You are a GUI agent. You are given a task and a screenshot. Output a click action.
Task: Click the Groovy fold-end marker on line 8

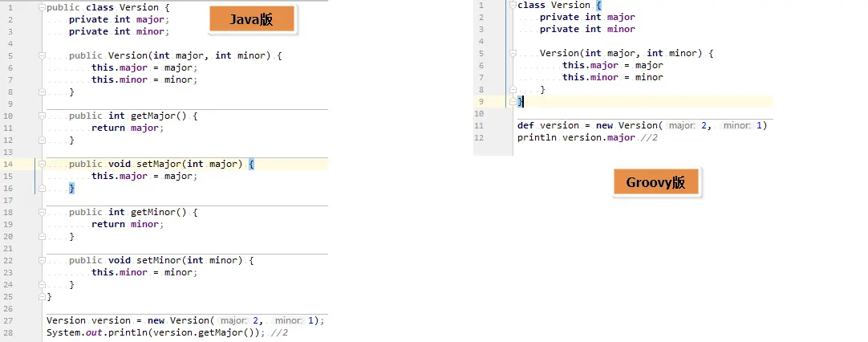click(x=513, y=90)
